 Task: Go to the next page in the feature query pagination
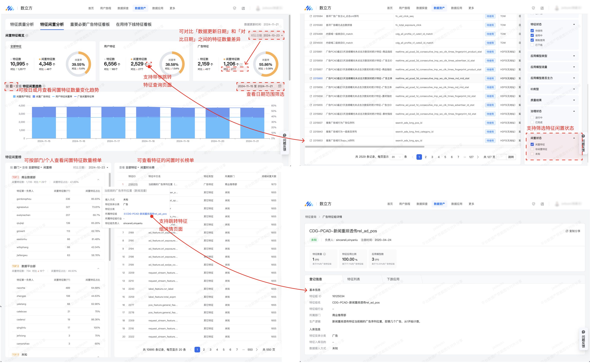(478, 157)
